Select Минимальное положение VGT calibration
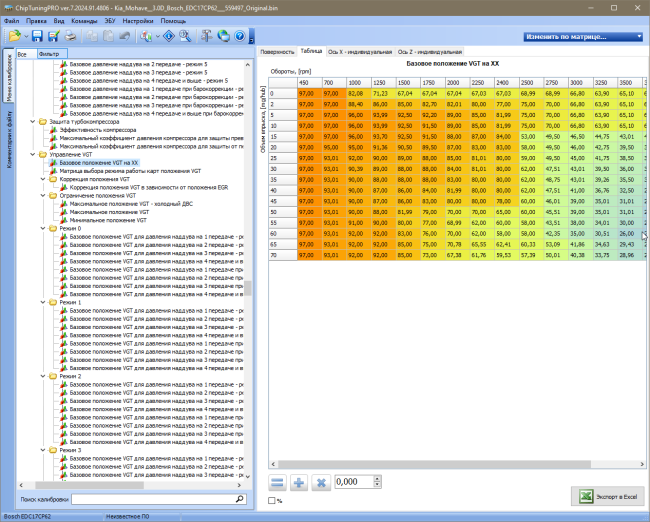Screen dimensions: 650x522 pyautogui.click(x=108, y=220)
